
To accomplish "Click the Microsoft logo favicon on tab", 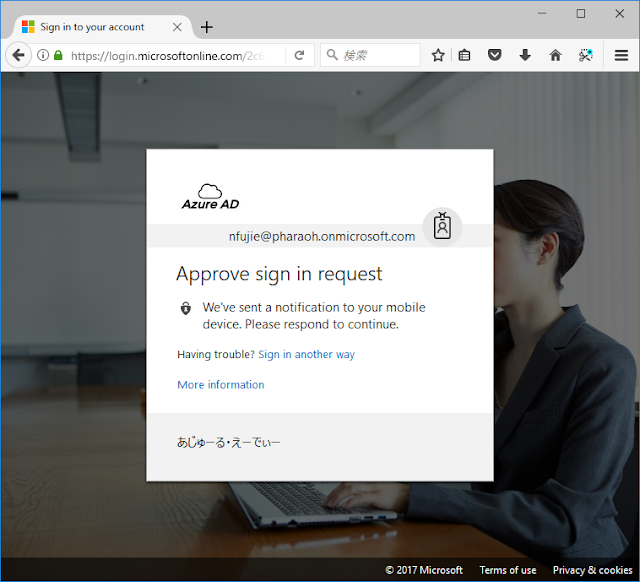I will pyautogui.click(x=28, y=27).
